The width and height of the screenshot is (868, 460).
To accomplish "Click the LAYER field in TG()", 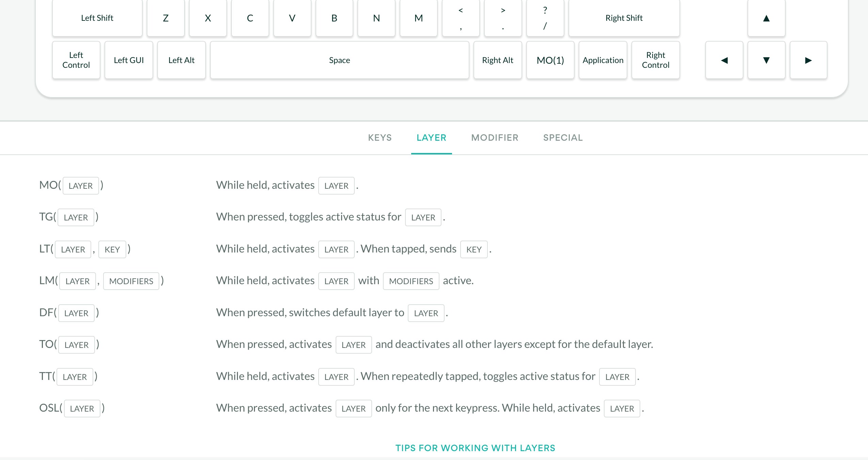I will (x=76, y=217).
